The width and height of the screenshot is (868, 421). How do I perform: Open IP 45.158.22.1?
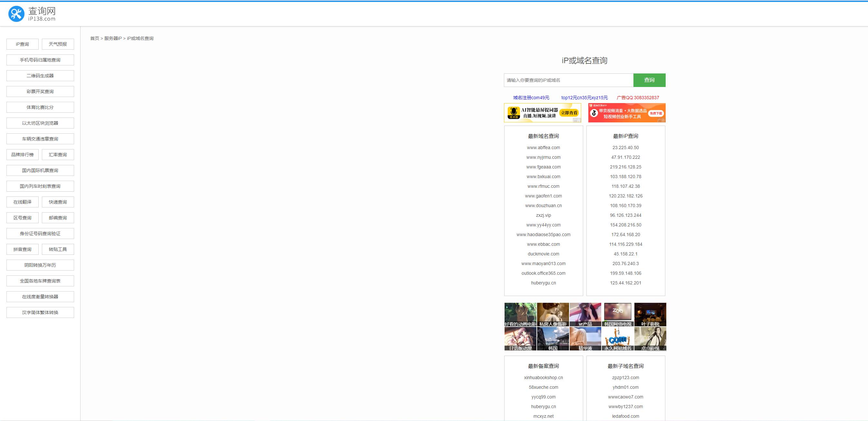coord(626,254)
